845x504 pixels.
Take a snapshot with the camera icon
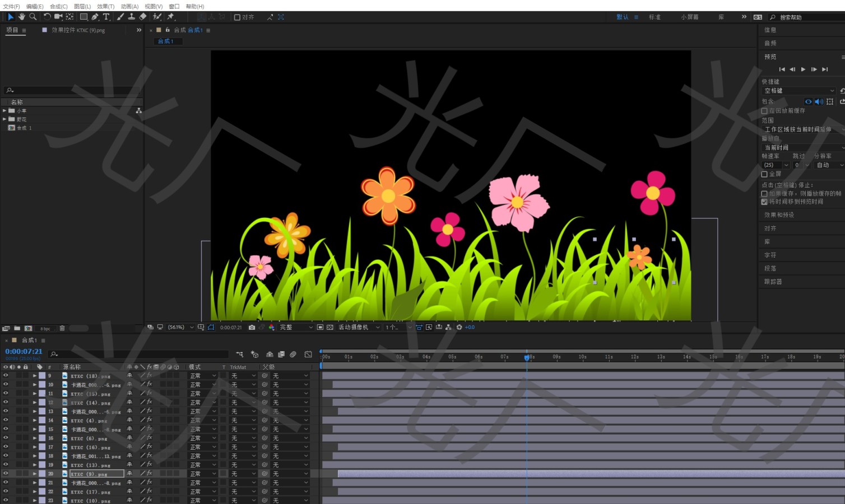252,327
